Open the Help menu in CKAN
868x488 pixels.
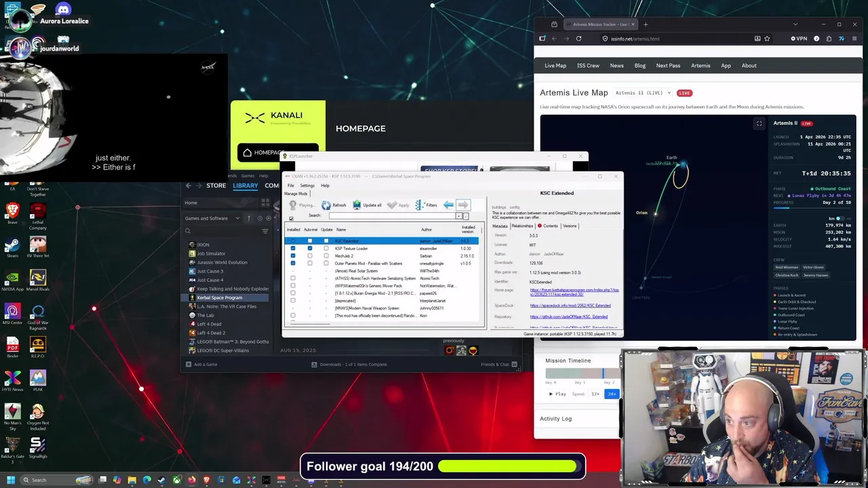pos(325,186)
